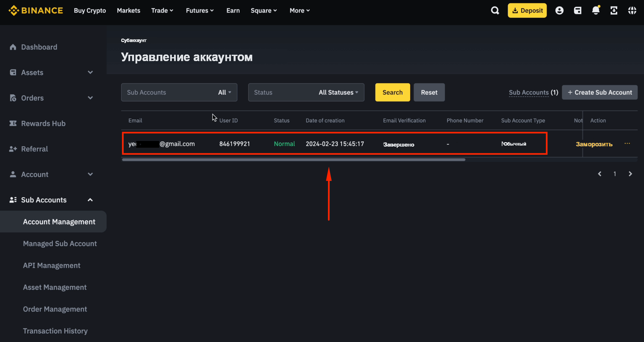Click the Обычный account type cell
The image size is (644, 342).
coord(513,144)
